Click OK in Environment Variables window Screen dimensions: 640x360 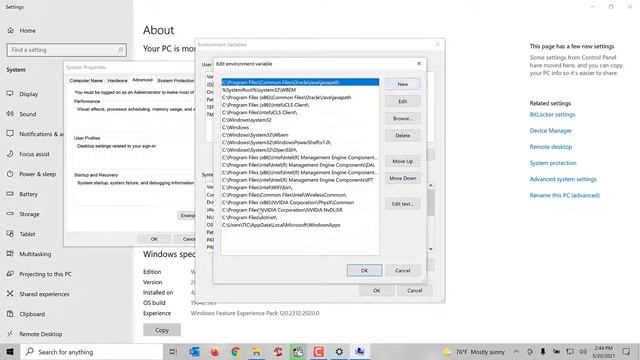click(376, 290)
